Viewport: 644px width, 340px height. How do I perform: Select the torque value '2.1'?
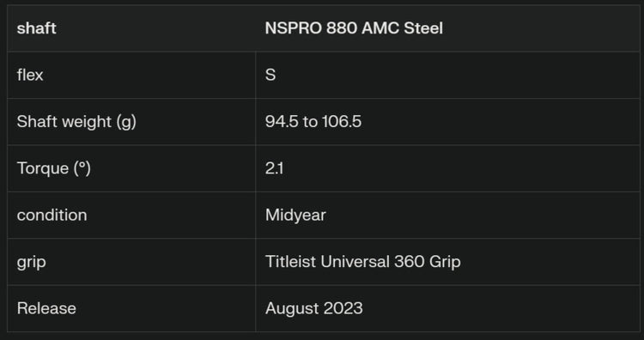275,168
